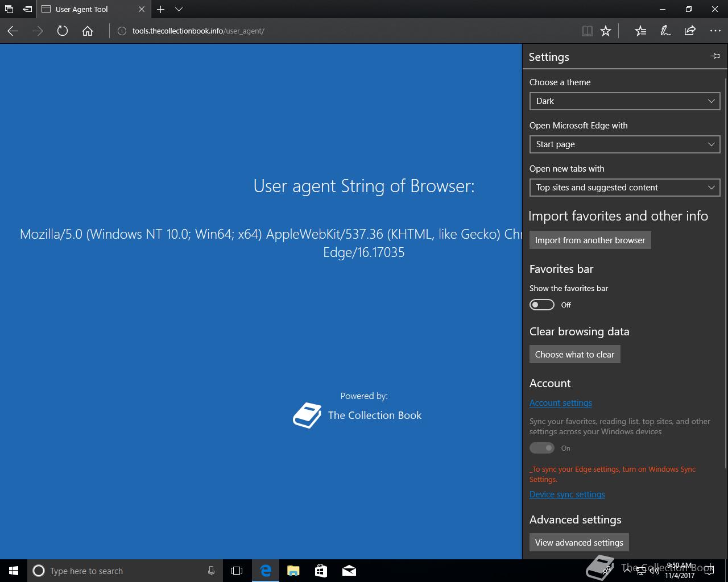Close the User Agent Tool tab
Image resolution: width=728 pixels, height=582 pixels.
pos(142,9)
